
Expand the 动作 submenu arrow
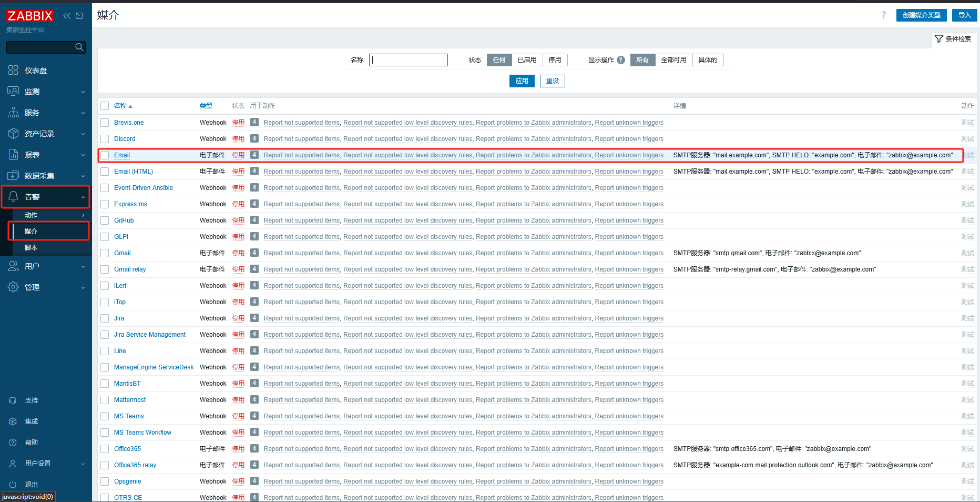click(83, 215)
